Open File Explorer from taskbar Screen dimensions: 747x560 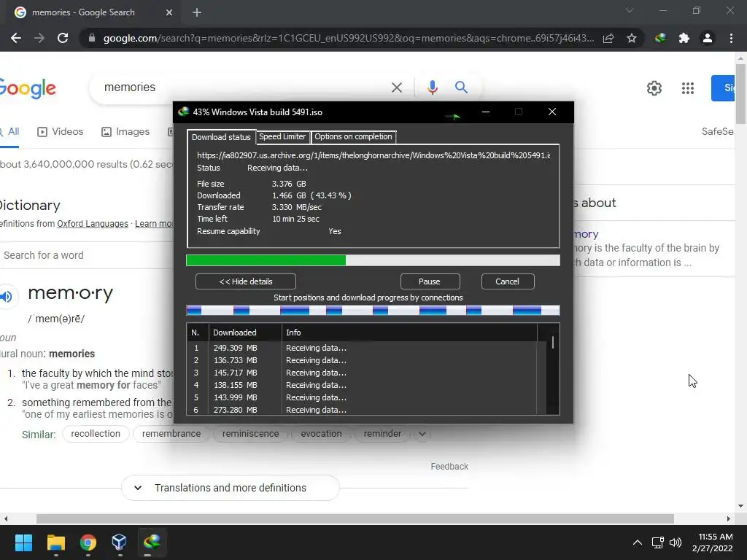tap(55, 542)
